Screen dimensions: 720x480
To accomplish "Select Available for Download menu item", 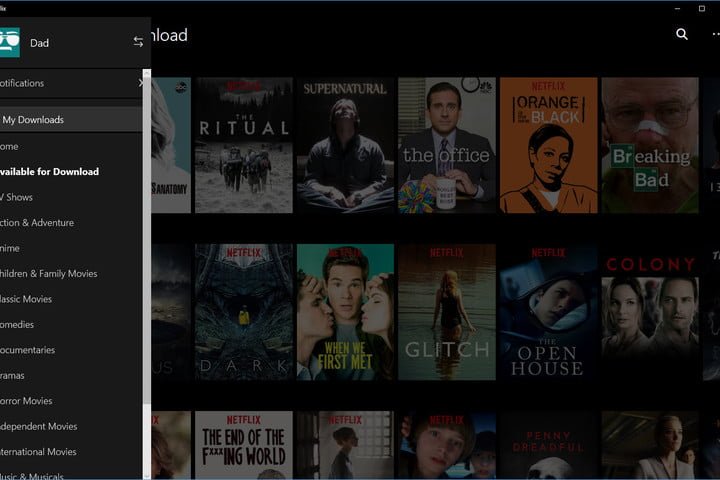I will (71, 172).
